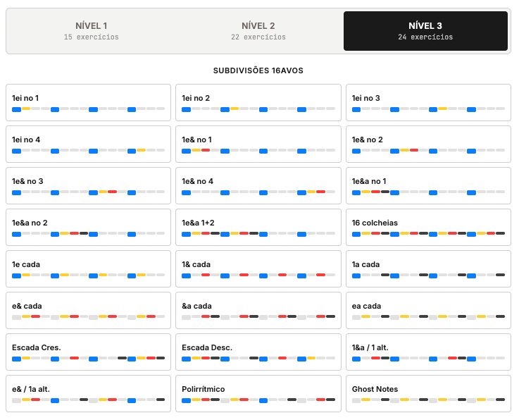Open the '1e& no 4' exercise card
Viewport: 519px width, 420px height.
258,186
